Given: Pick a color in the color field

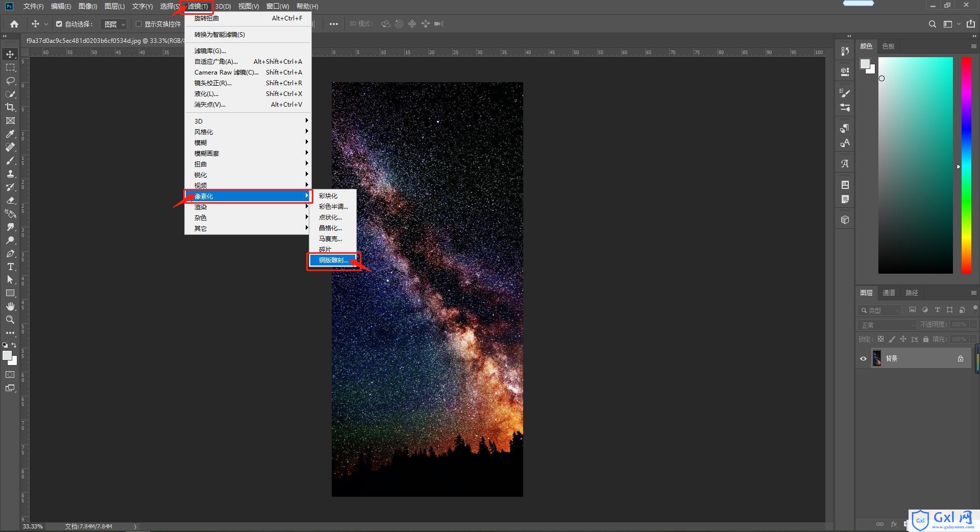Looking at the screenshot, I should click(x=915, y=165).
